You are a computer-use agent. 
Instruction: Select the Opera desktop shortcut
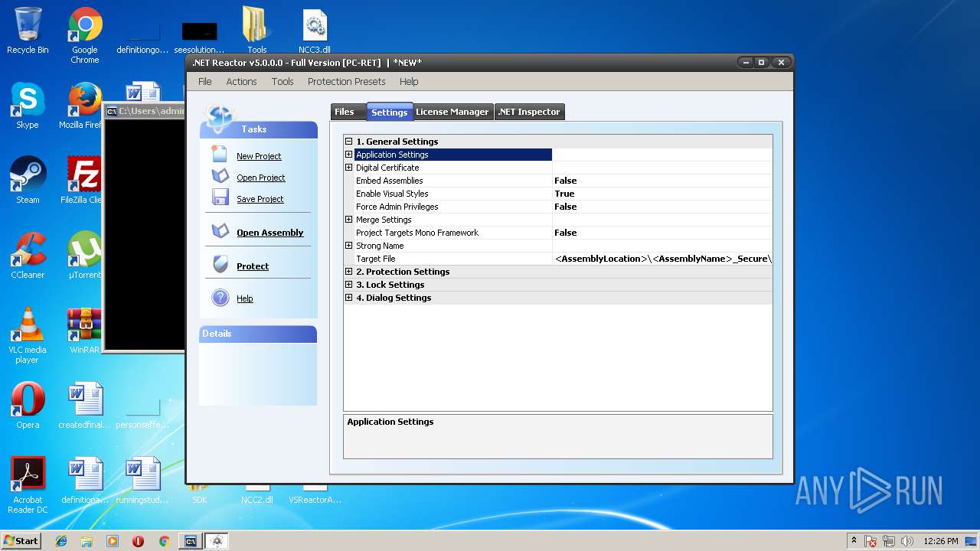pos(28,406)
